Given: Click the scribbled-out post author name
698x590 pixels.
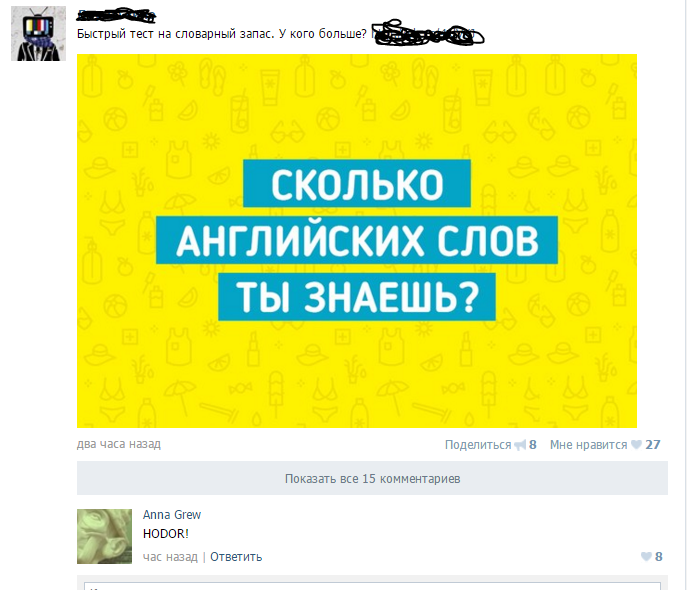Looking at the screenshot, I should 116,15.
